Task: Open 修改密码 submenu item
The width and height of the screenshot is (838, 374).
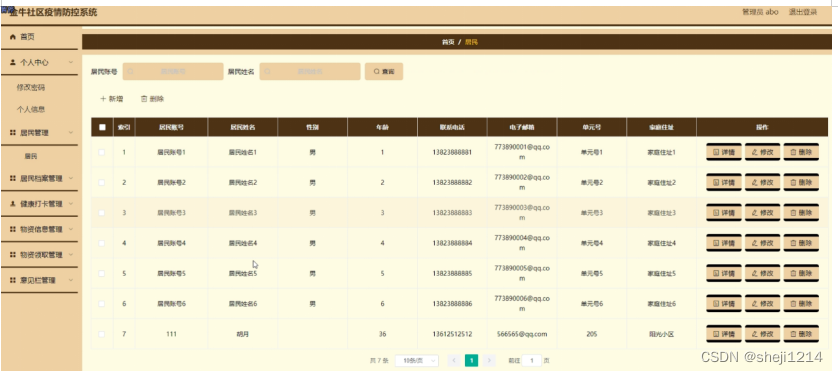Action: (31, 88)
